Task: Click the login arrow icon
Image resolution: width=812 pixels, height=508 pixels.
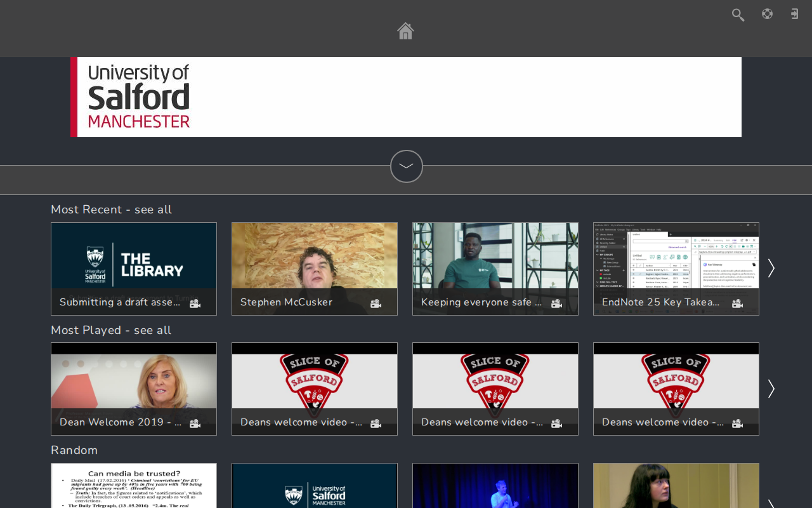Action: (794, 14)
